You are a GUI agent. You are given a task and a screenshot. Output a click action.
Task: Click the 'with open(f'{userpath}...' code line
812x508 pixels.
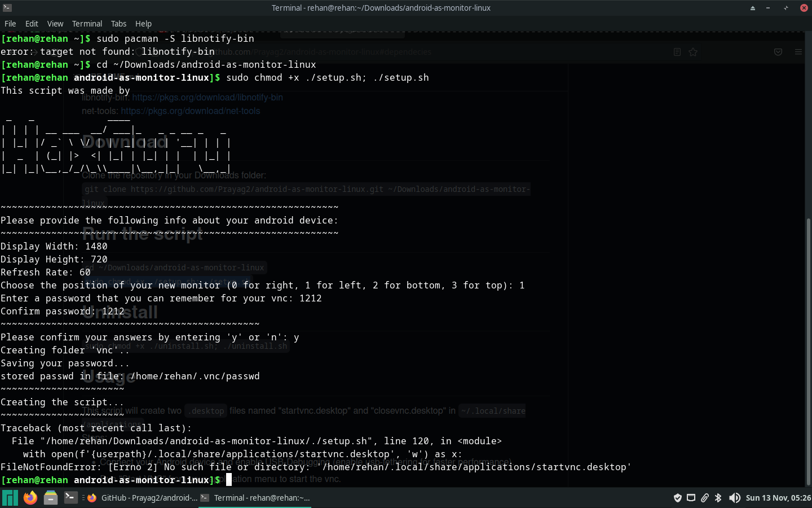(x=242, y=454)
